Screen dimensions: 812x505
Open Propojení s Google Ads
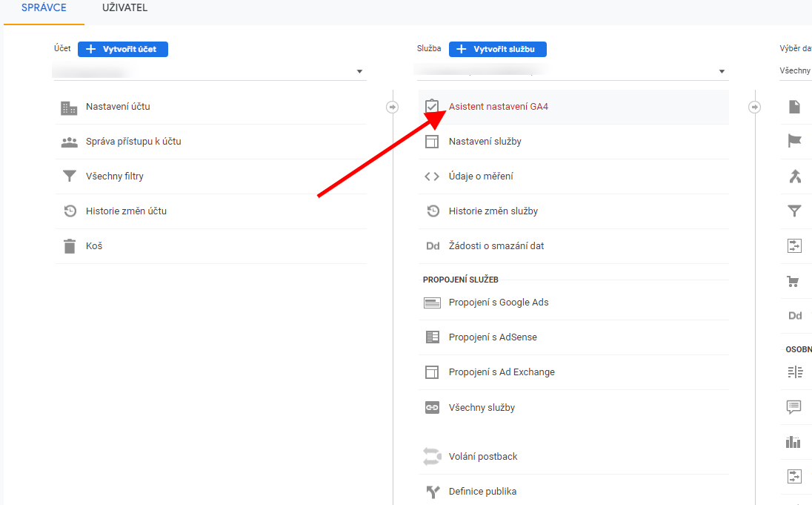coord(498,303)
